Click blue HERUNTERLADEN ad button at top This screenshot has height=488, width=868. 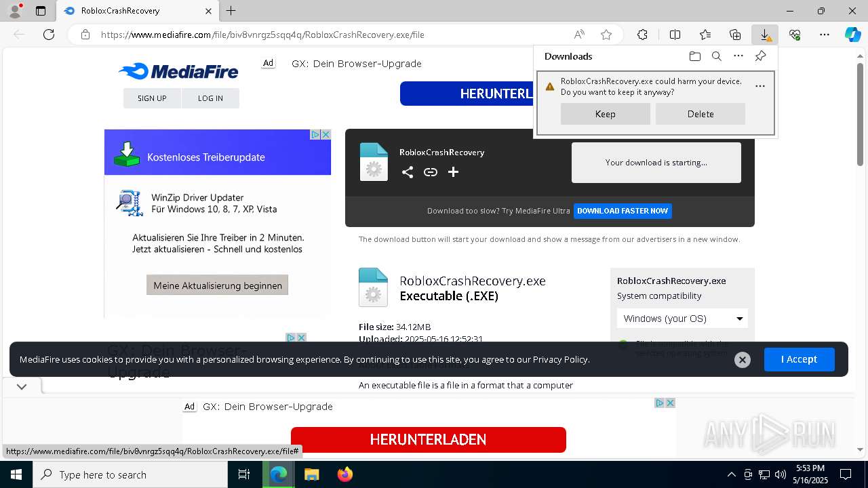coord(467,94)
